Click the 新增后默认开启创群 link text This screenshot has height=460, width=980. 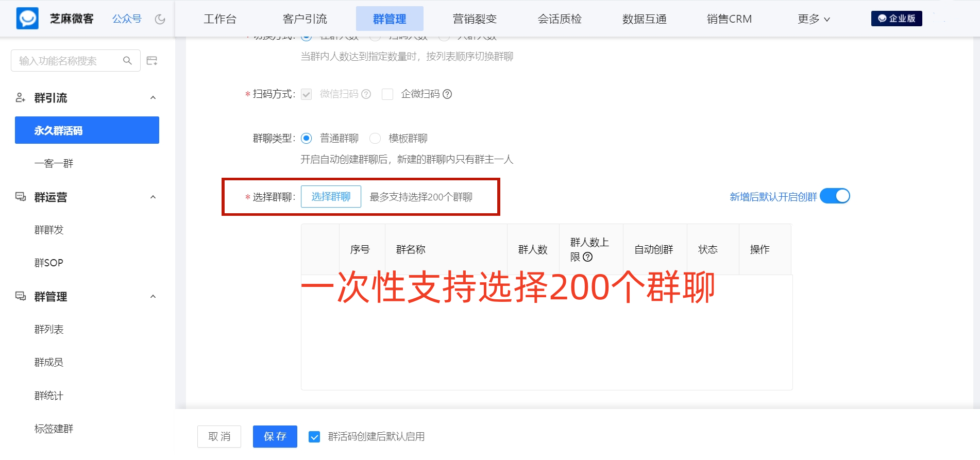773,197
